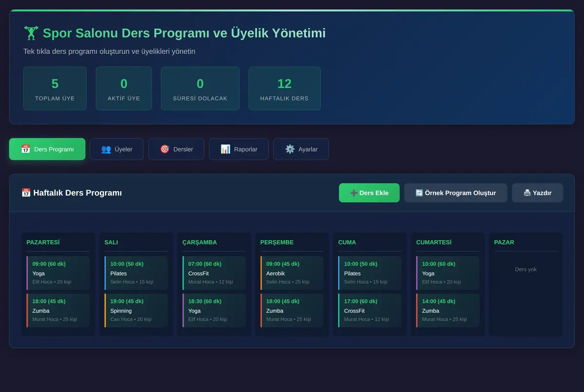The width and height of the screenshot is (584, 392).
Task: Click 'Can Hoca • 20 kişi' text
Action: point(131,320)
